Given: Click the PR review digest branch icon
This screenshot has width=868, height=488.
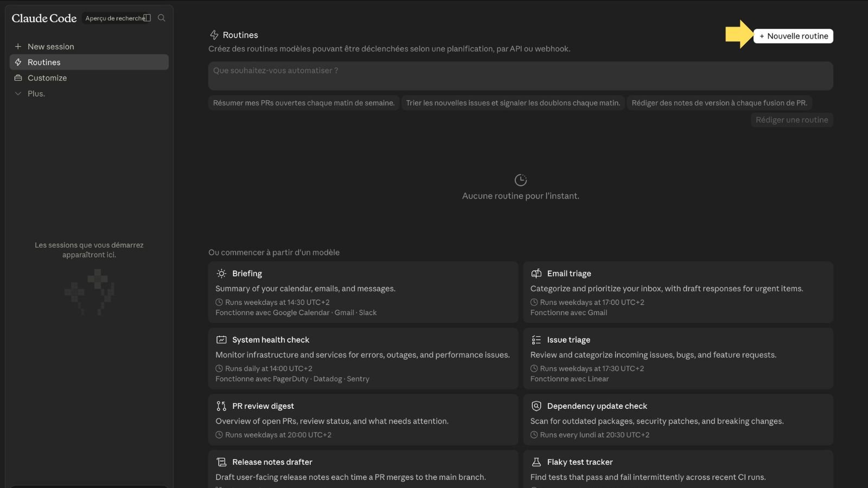Looking at the screenshot, I should tap(221, 406).
